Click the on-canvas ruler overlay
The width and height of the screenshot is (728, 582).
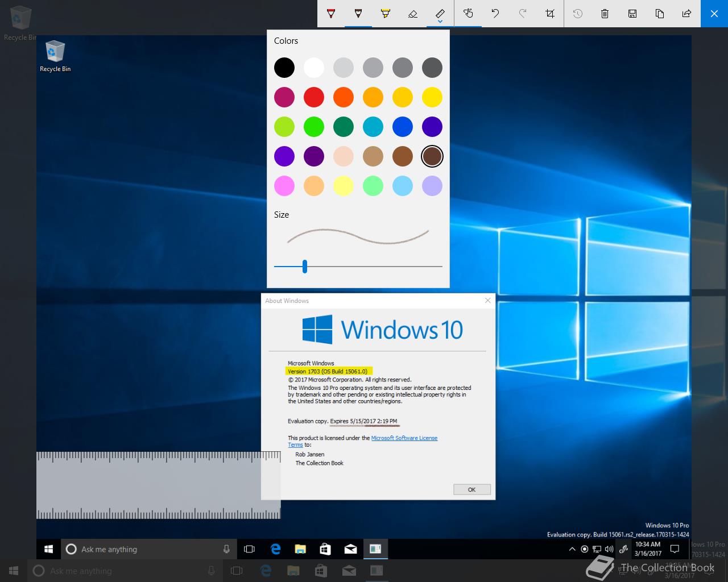159,485
